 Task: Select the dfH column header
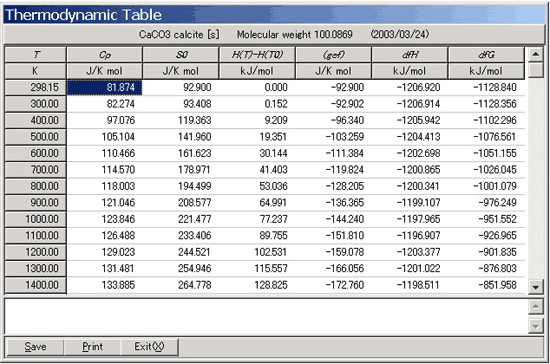pyautogui.click(x=410, y=55)
